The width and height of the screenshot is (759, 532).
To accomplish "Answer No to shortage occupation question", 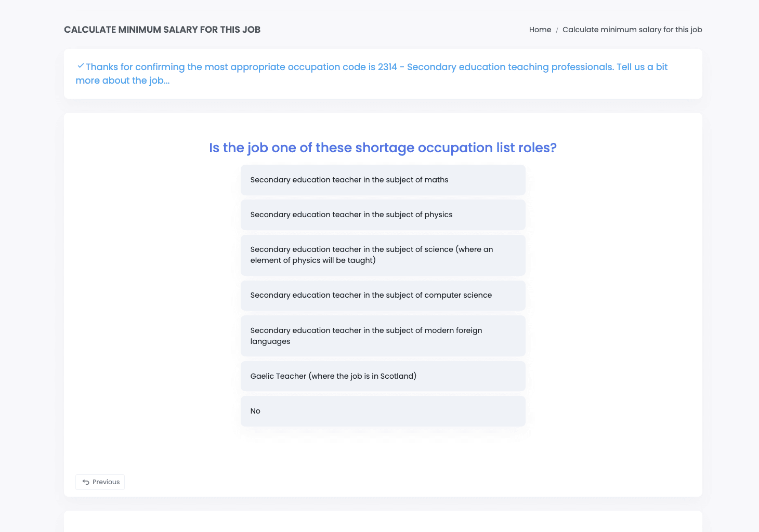I will click(383, 411).
